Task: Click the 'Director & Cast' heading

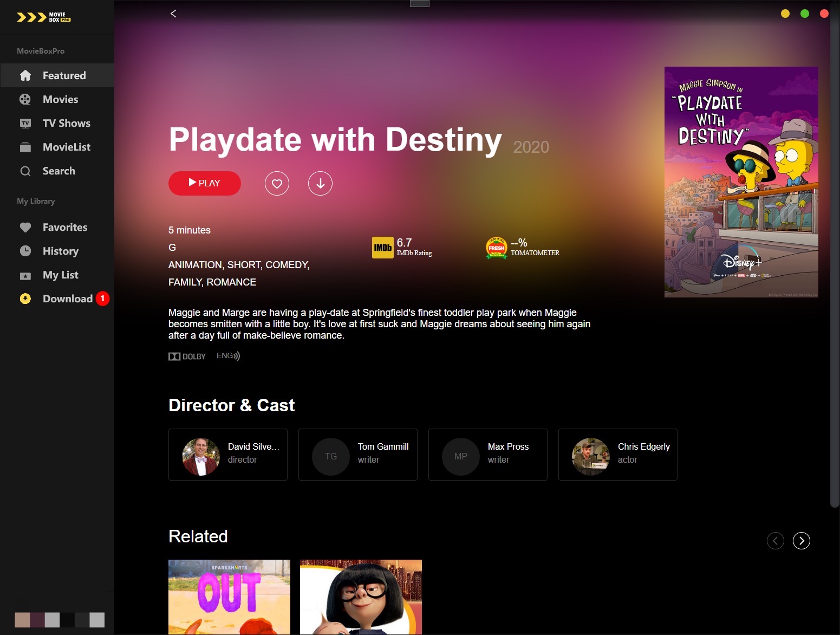Action: pos(231,405)
